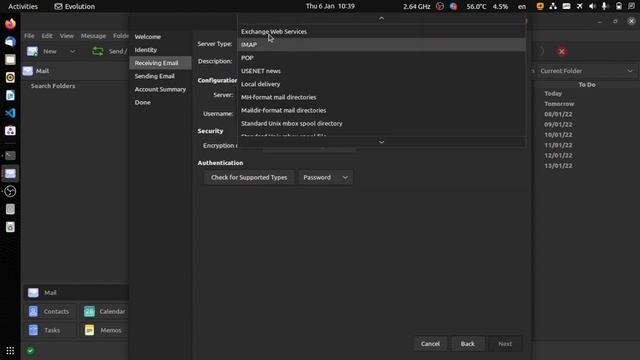Viewport: 640px width, 360px height.
Task: Go Back to previous wizard page
Action: [468, 344]
